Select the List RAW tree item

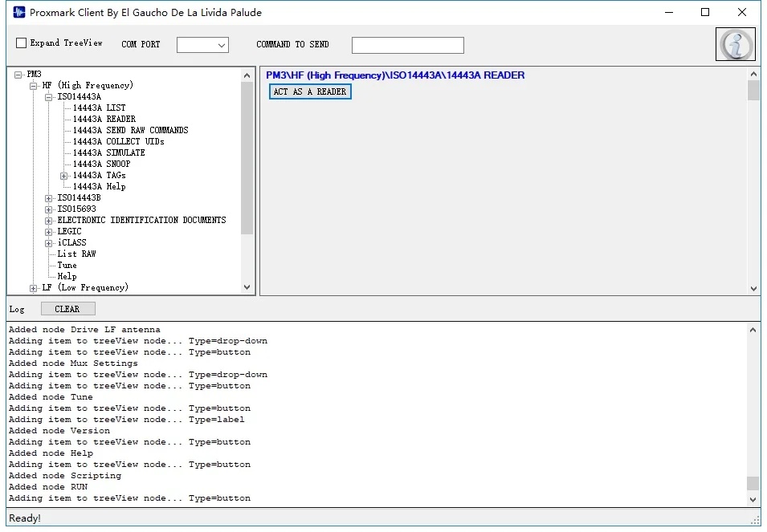(x=77, y=254)
